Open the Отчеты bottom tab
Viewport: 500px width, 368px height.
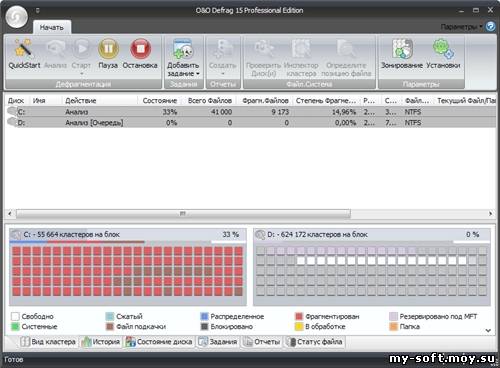(x=262, y=342)
